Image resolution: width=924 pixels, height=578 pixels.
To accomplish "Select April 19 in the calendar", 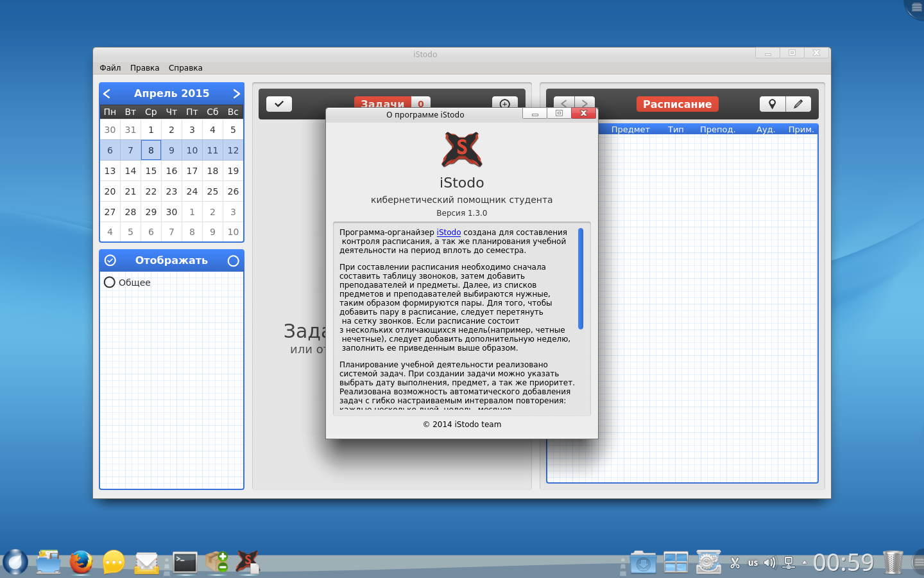I will 233,171.
